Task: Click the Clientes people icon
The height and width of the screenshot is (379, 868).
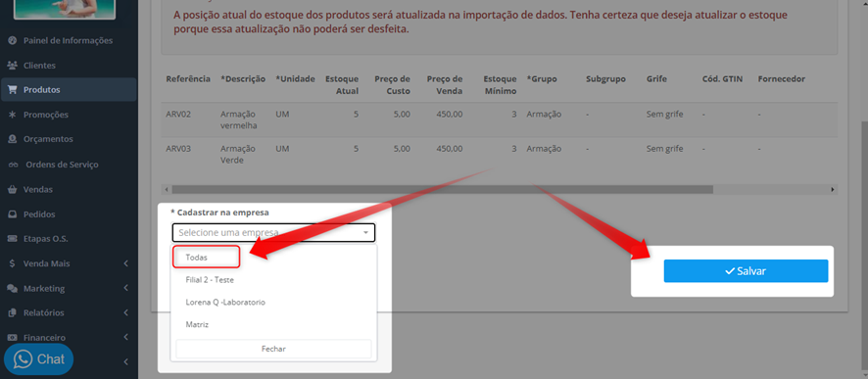Action: 12,66
